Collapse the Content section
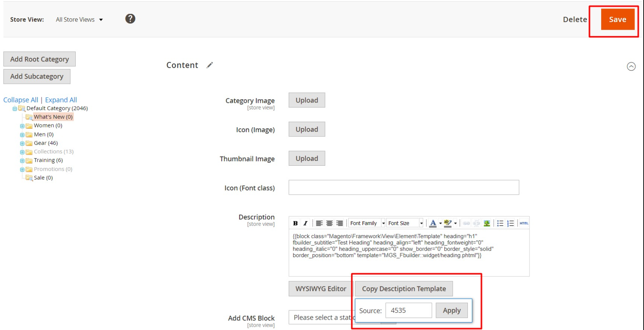The width and height of the screenshot is (644, 330). point(631,67)
